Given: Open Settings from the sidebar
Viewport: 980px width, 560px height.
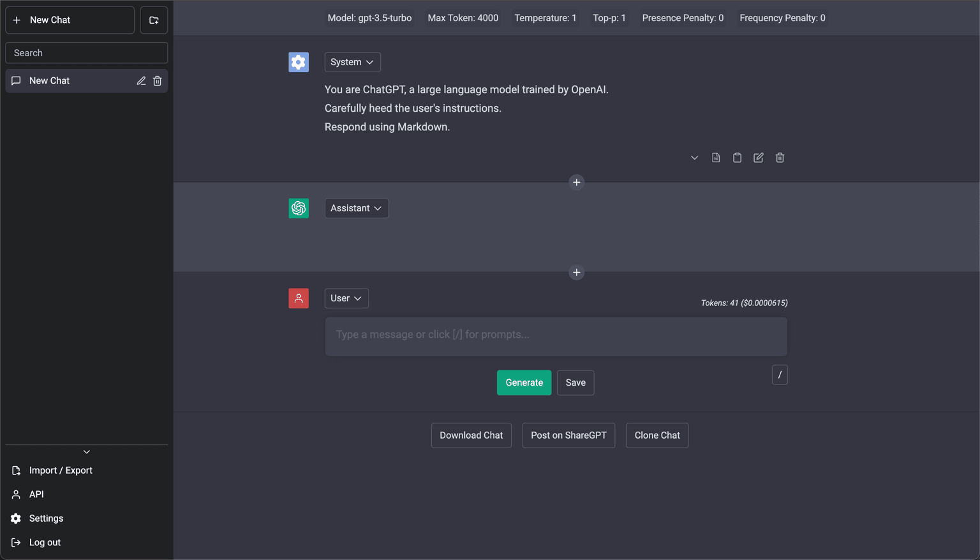Looking at the screenshot, I should pyautogui.click(x=45, y=518).
